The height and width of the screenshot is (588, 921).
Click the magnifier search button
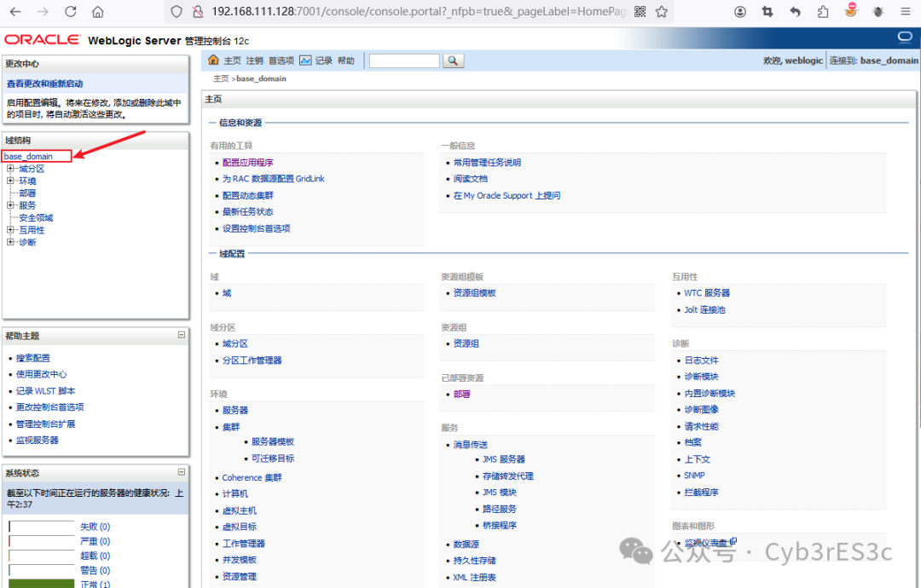[453, 61]
